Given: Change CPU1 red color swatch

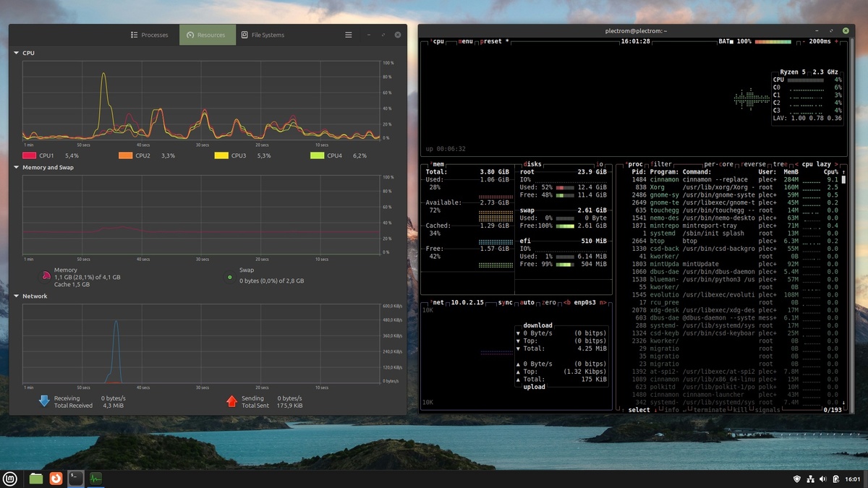Looking at the screenshot, I should (29, 155).
